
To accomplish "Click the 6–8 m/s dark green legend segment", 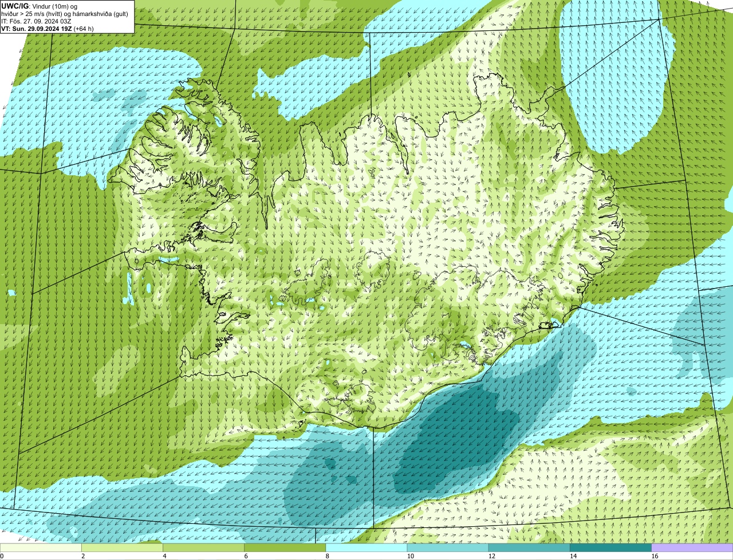I will 285,548.
